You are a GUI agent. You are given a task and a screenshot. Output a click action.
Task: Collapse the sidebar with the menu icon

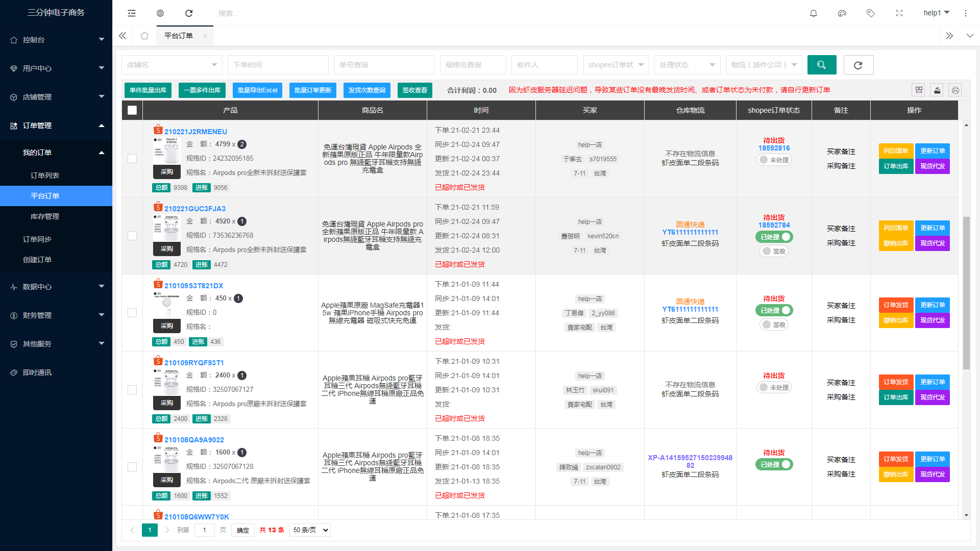click(132, 13)
